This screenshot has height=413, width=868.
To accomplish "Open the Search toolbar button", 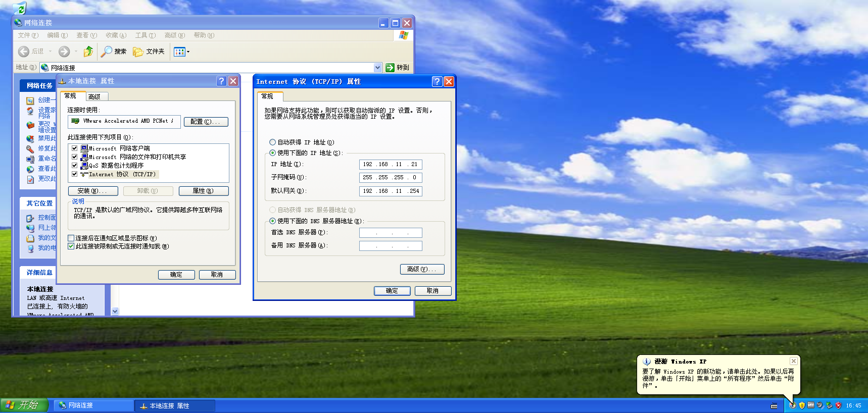I will click(114, 51).
